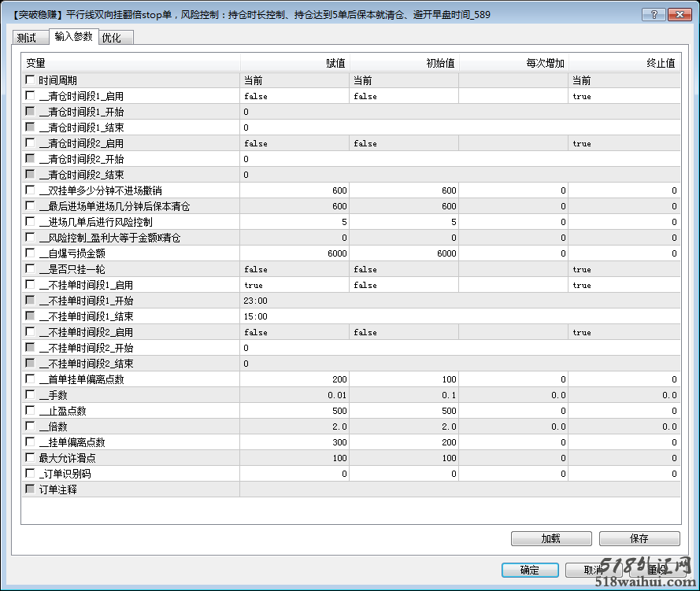Open the 优化 tab
700x591 pixels.
tap(112, 38)
